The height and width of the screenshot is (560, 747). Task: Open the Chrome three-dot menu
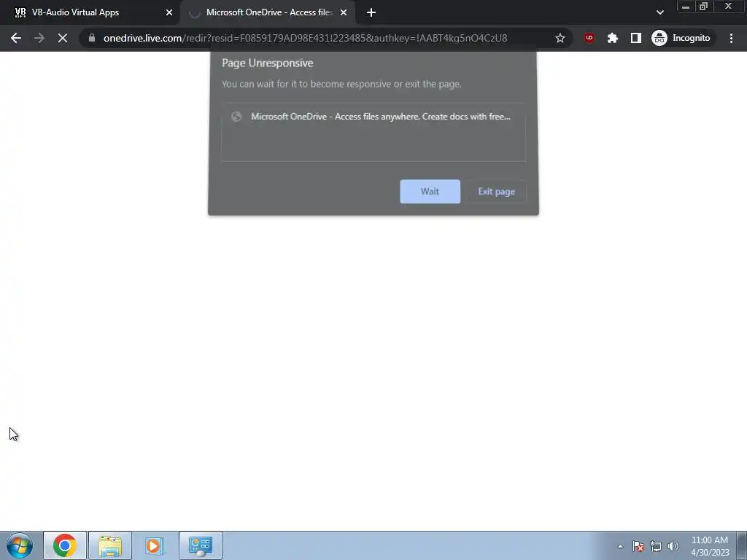pos(731,38)
